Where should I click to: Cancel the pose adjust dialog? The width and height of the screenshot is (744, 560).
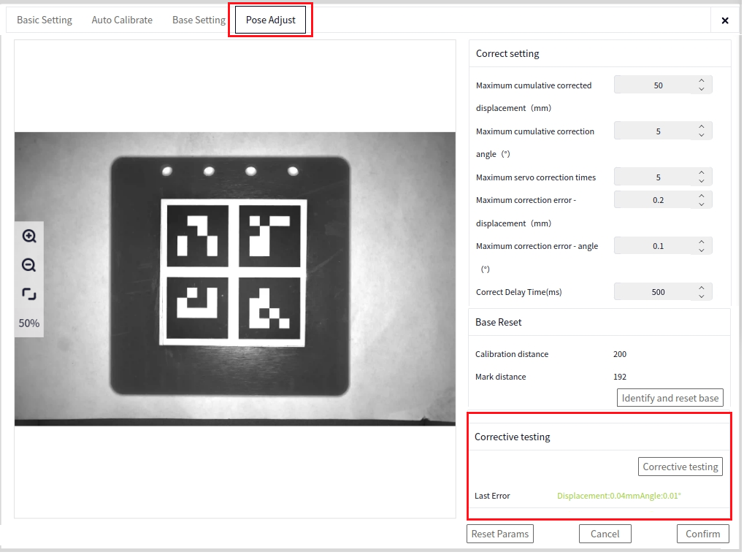click(605, 534)
